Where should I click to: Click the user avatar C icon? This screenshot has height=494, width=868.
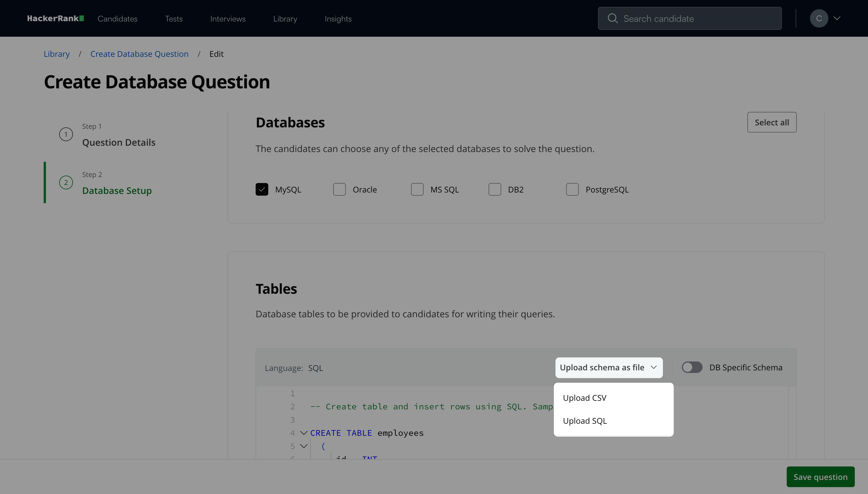coord(819,18)
